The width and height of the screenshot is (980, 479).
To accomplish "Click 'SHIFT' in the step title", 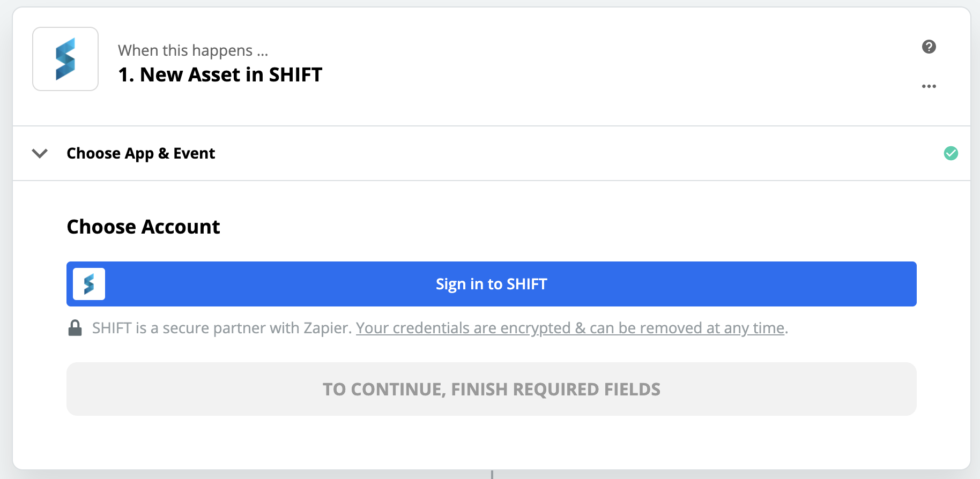I will pyautogui.click(x=295, y=75).
